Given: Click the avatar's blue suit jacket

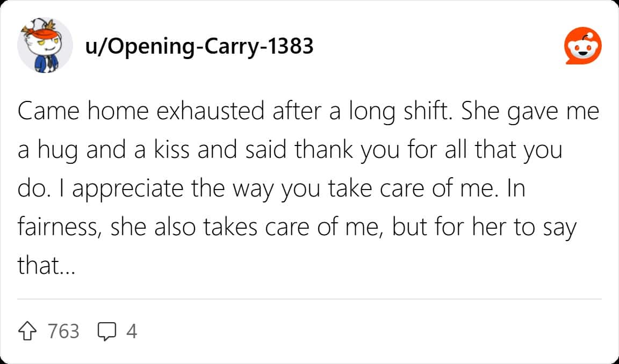Looking at the screenshot, I should (x=45, y=64).
